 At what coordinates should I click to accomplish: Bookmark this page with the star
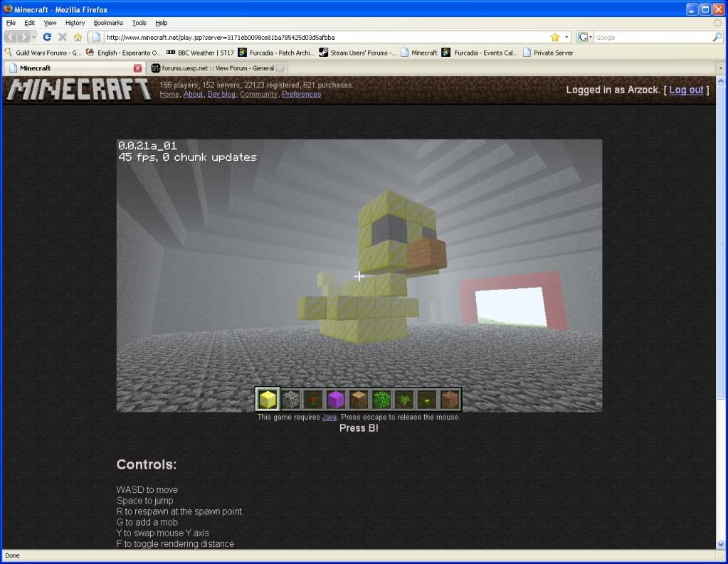555,37
